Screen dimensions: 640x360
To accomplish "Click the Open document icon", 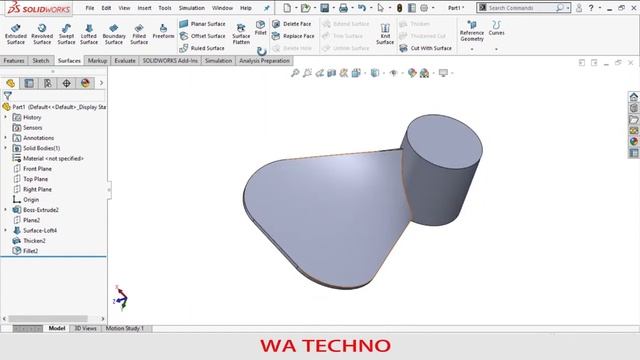I will 305,8.
